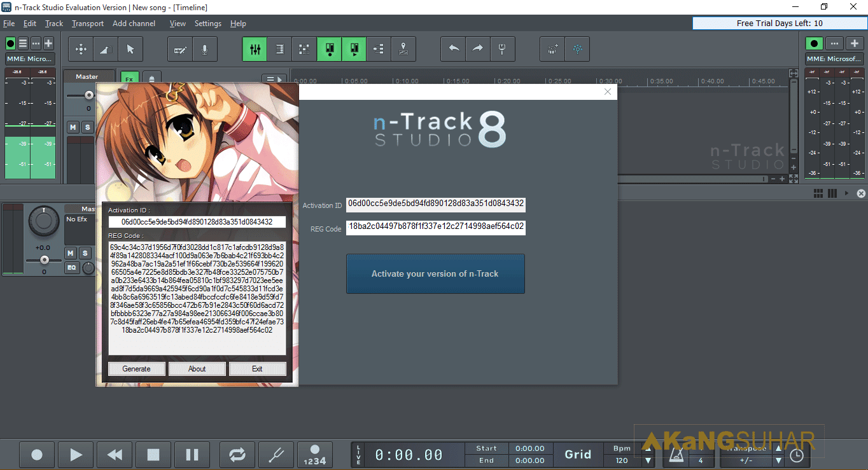Toggle S solo on lower mixer strip
The height and width of the screenshot is (470, 868).
click(85, 253)
